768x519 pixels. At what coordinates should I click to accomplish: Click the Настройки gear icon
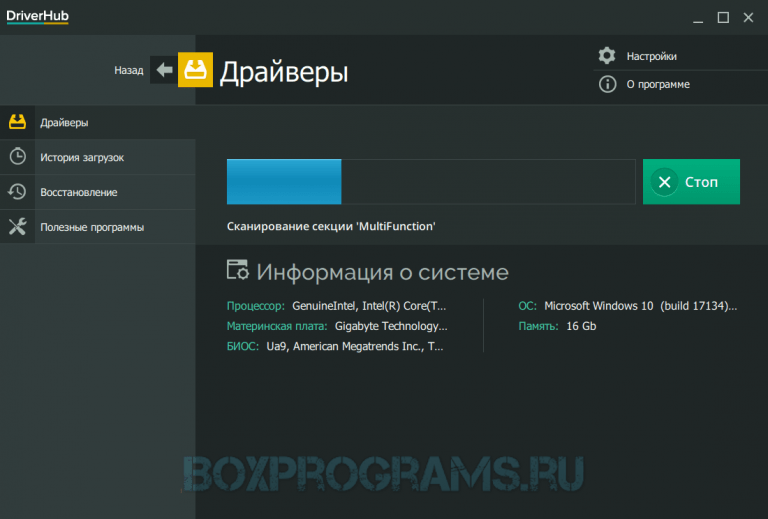(x=606, y=56)
